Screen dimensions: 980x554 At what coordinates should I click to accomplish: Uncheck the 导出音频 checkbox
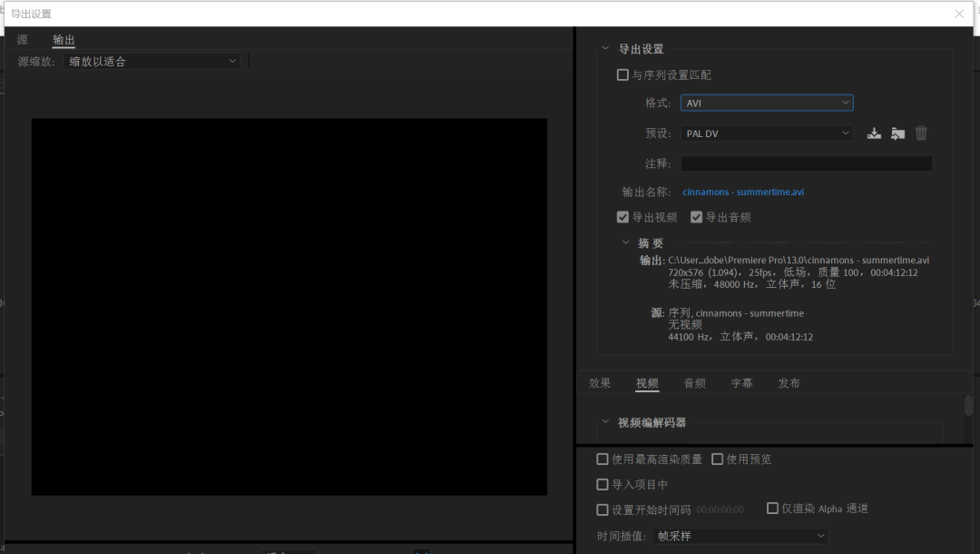(697, 217)
